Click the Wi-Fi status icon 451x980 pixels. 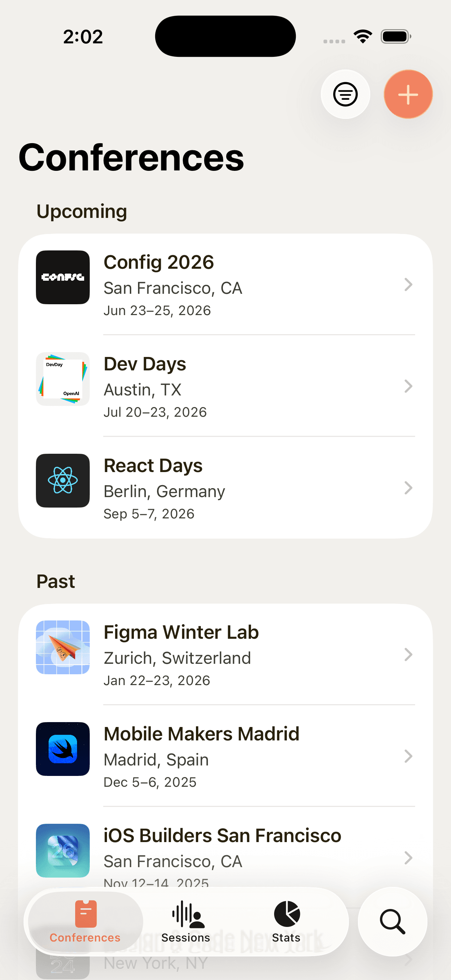pyautogui.click(x=363, y=37)
